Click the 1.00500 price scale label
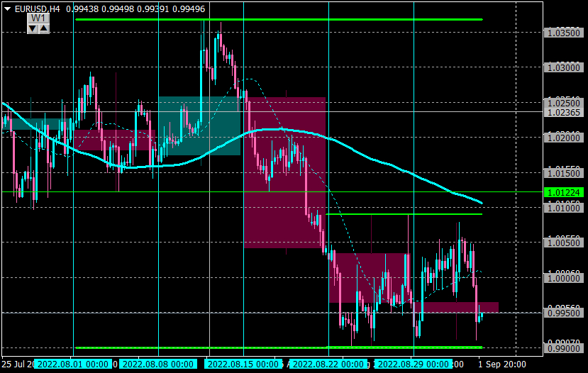 [564, 243]
